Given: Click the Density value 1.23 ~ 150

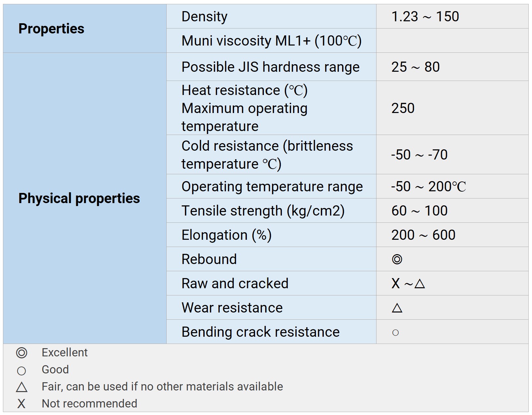Looking at the screenshot, I should pos(425,17).
